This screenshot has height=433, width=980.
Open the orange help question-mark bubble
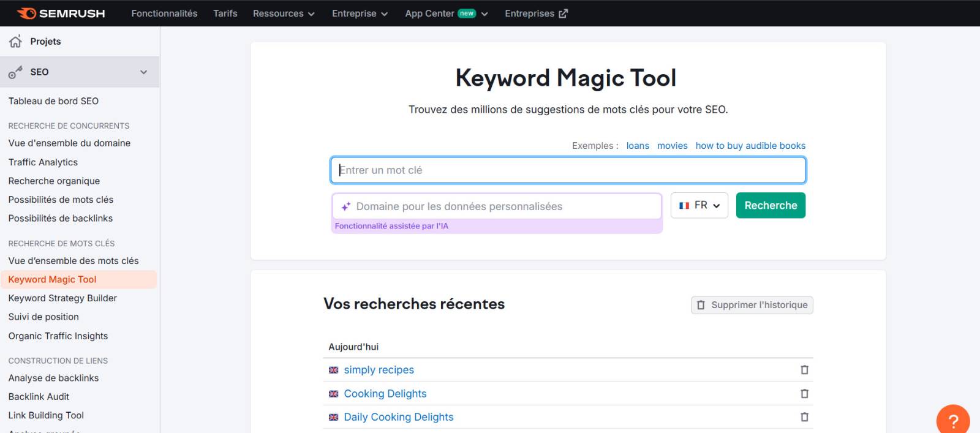953,420
